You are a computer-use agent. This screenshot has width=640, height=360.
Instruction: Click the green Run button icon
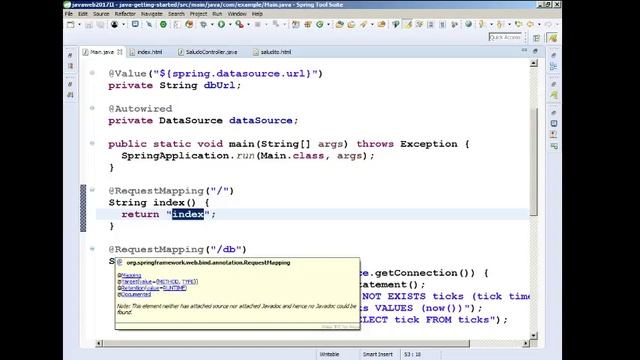[221, 24]
